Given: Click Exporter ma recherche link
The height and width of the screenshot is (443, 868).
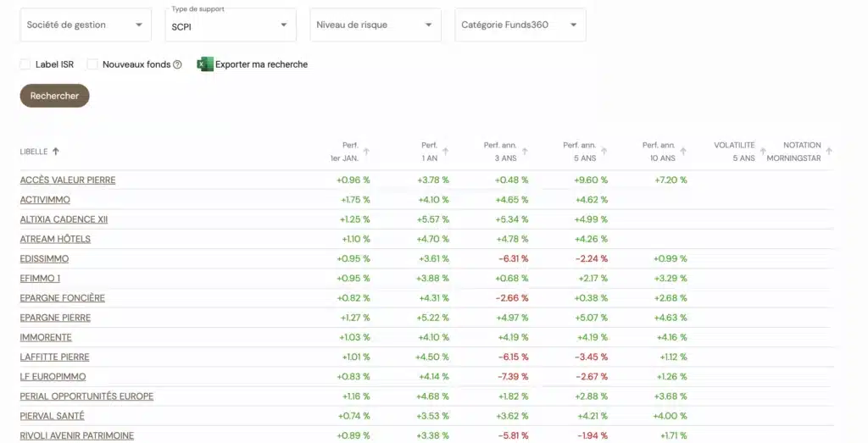Looking at the screenshot, I should [x=261, y=64].
